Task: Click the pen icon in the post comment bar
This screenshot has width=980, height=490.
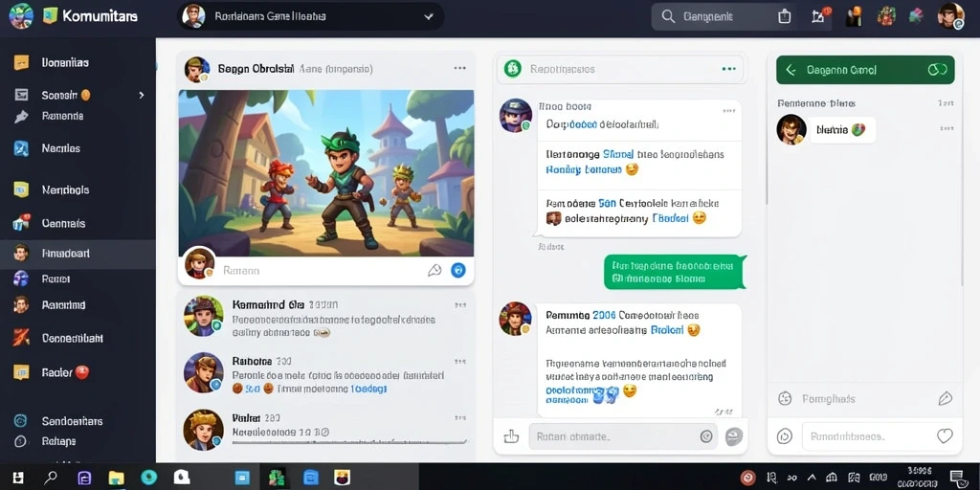Action: (x=434, y=270)
